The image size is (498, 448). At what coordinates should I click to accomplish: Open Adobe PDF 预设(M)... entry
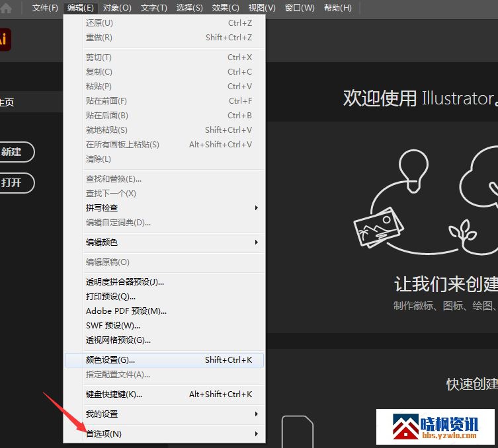click(126, 311)
